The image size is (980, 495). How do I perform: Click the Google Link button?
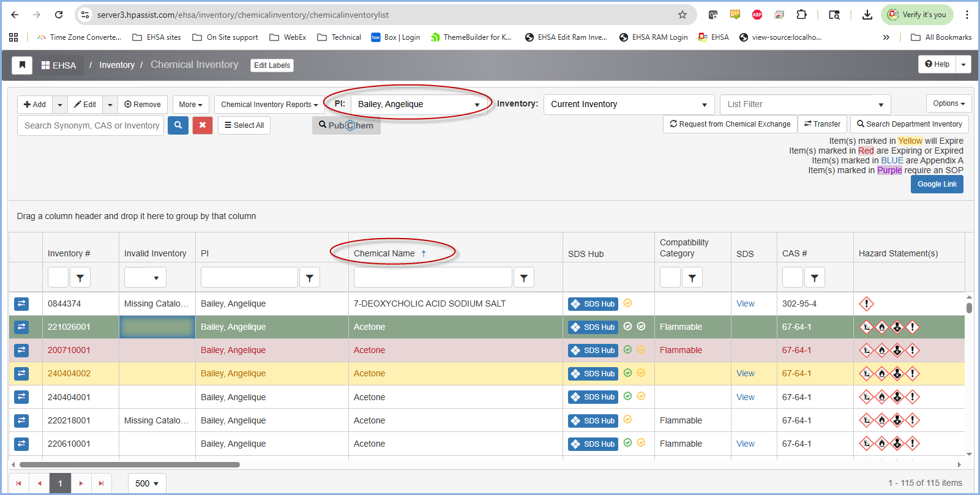coord(937,184)
